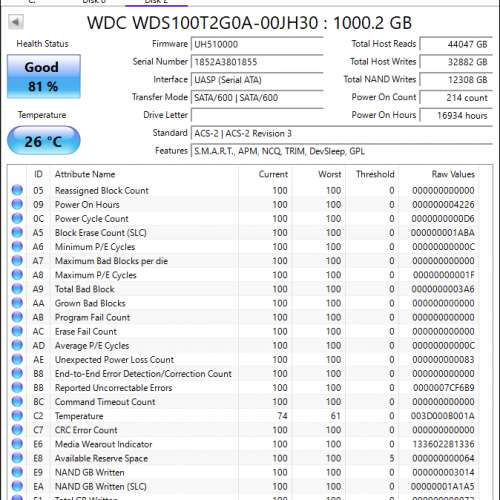Click the Good 81 % health status button
The width and height of the screenshot is (500, 500).
point(44,76)
